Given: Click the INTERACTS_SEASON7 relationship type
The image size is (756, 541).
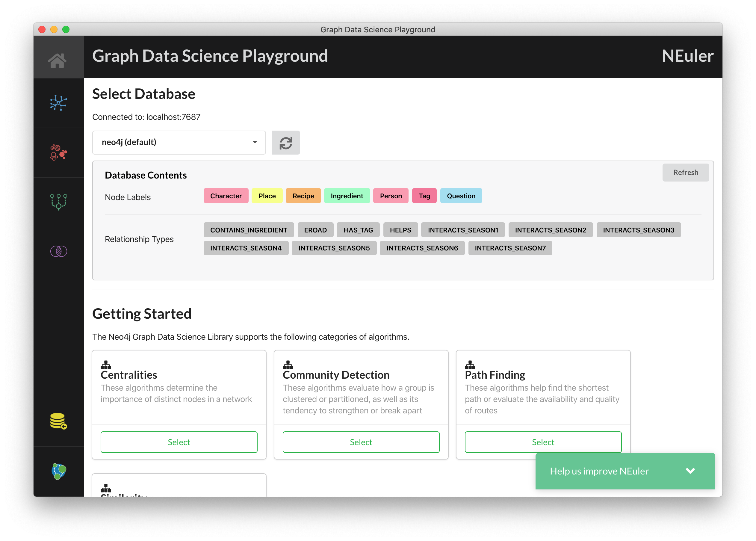Looking at the screenshot, I should [510, 248].
